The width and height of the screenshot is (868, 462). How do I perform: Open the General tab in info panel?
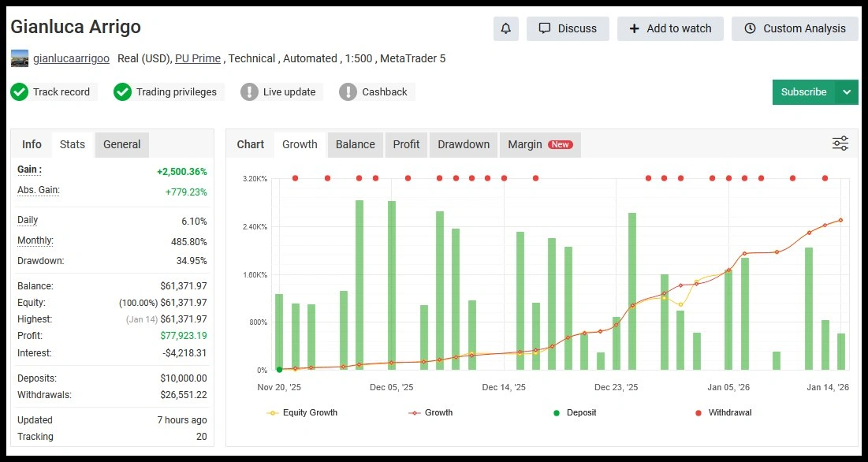(x=121, y=144)
